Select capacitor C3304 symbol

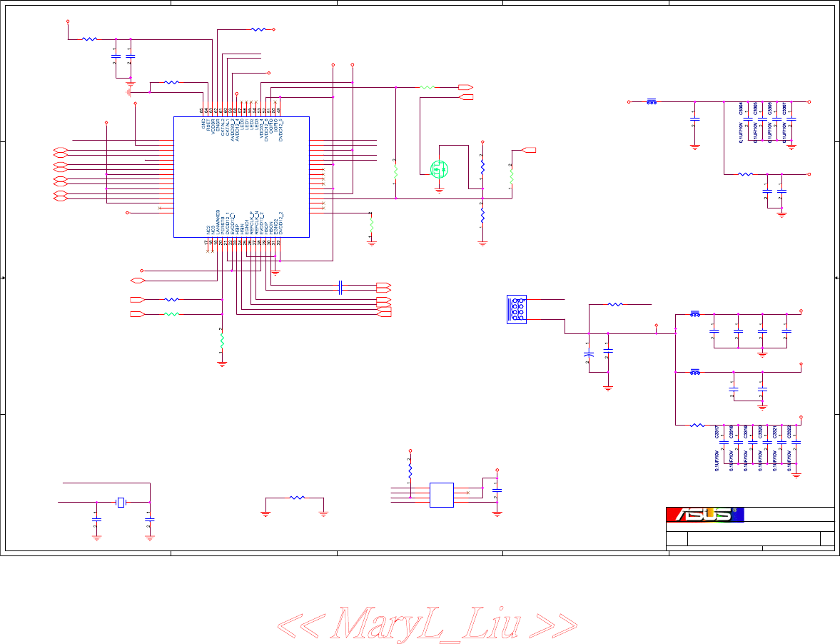point(748,119)
